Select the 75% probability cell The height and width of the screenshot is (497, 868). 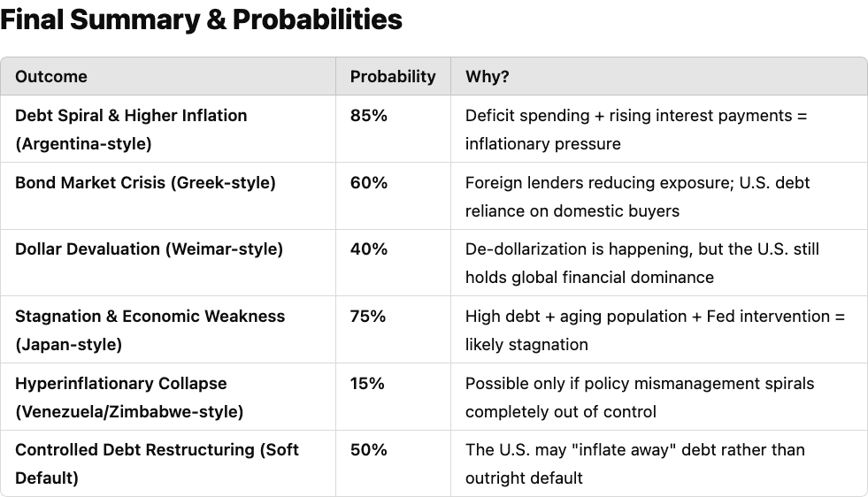click(368, 316)
